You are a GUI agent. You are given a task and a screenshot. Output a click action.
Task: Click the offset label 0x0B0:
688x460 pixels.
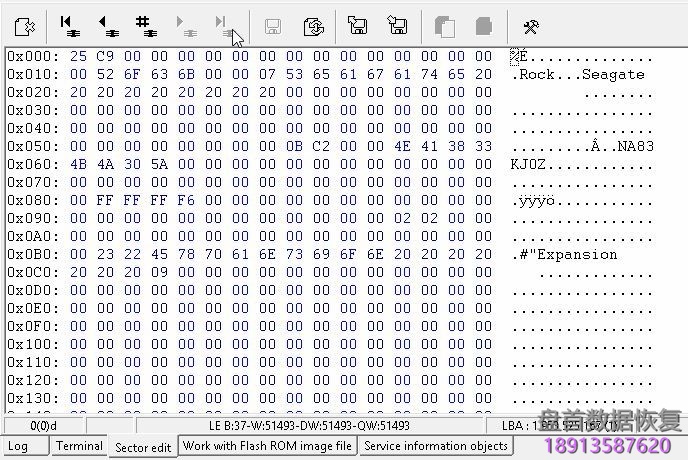pyautogui.click(x=33, y=254)
